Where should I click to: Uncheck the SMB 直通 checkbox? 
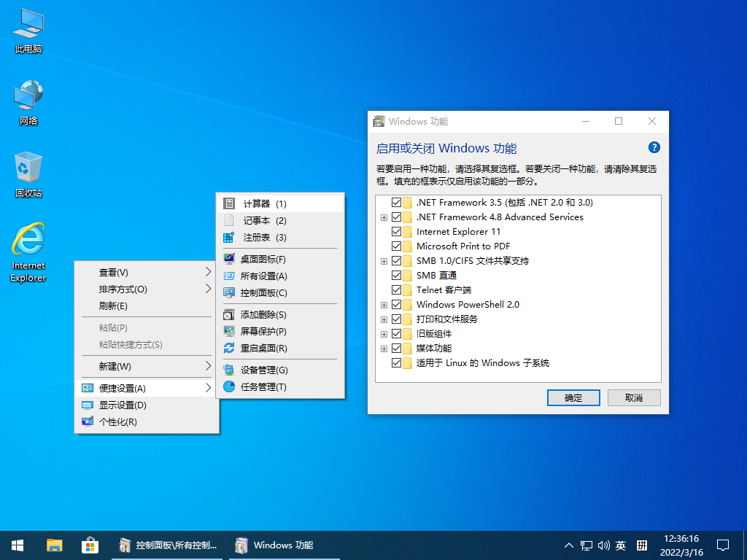[x=396, y=275]
